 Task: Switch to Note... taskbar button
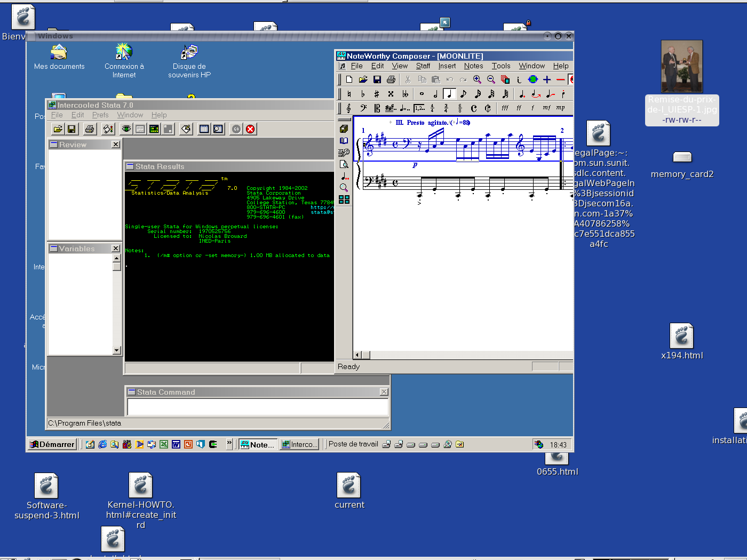(258, 444)
